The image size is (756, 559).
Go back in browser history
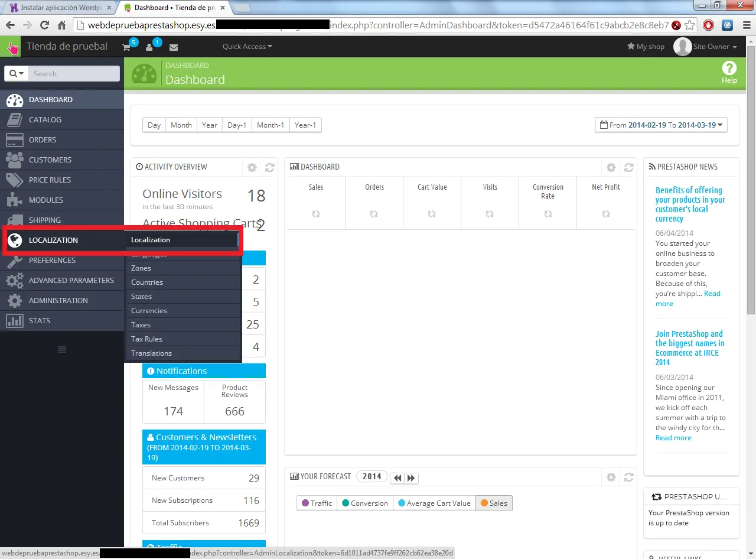click(9, 25)
